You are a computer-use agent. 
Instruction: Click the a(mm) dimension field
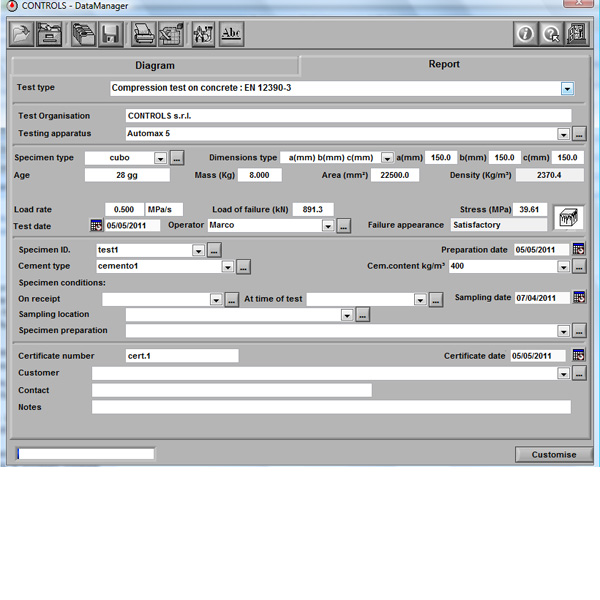tap(440, 158)
